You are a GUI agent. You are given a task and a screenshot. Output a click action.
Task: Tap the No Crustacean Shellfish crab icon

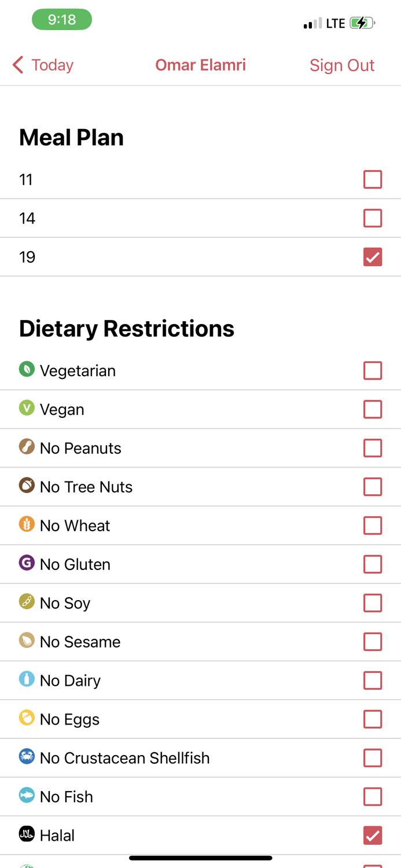[x=27, y=757]
